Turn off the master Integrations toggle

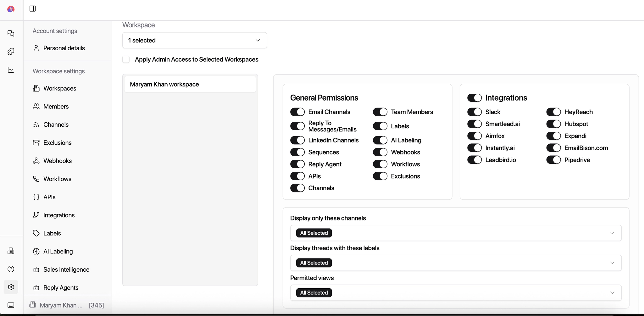click(474, 98)
